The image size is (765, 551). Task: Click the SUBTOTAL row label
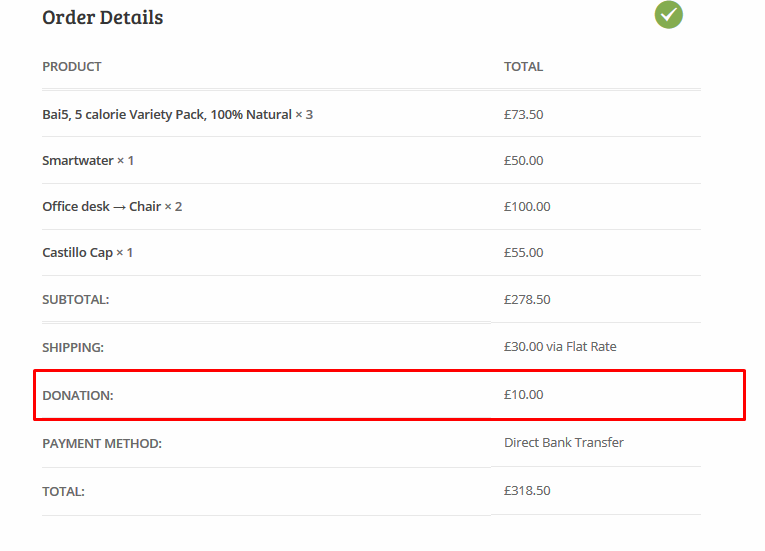point(75,300)
